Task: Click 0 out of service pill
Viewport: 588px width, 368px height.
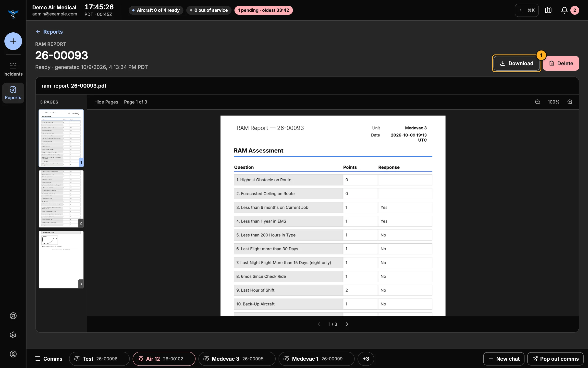Action: [209, 10]
